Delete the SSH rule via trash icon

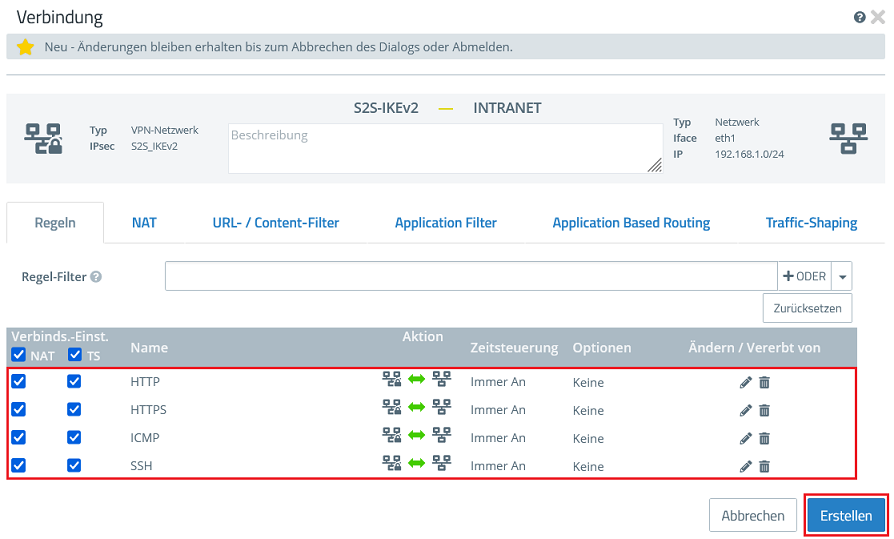pos(764,466)
